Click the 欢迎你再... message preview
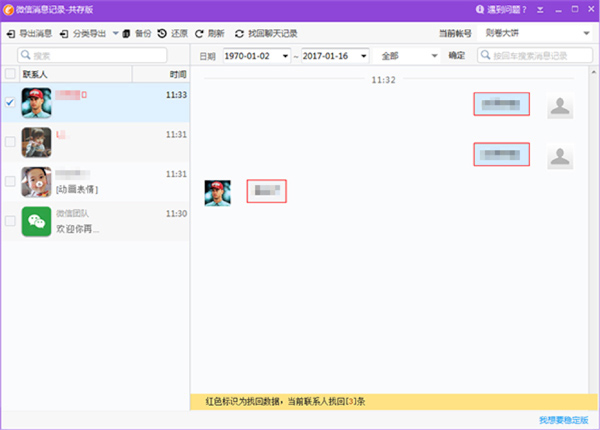This screenshot has height=430, width=600. [x=78, y=229]
